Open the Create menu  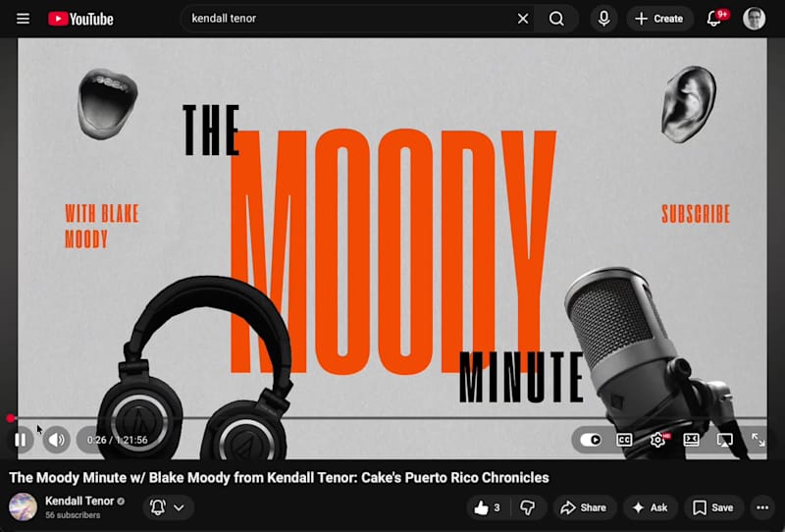(x=659, y=19)
